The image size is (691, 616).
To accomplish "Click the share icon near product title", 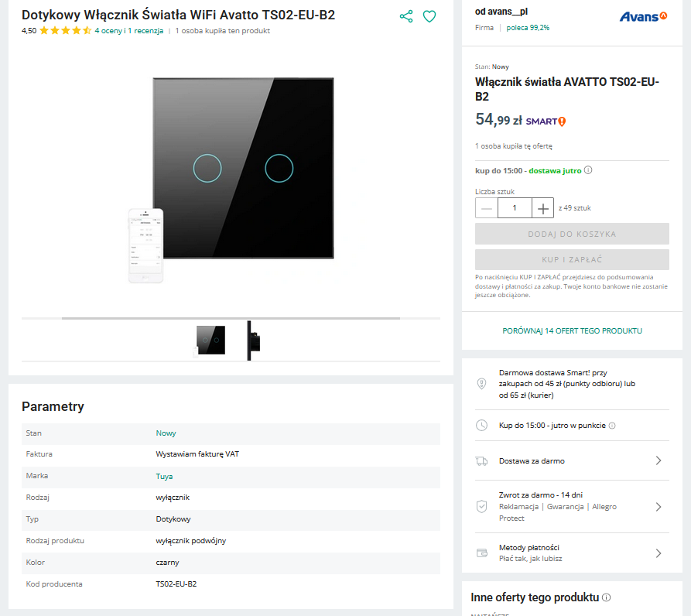I will (406, 16).
